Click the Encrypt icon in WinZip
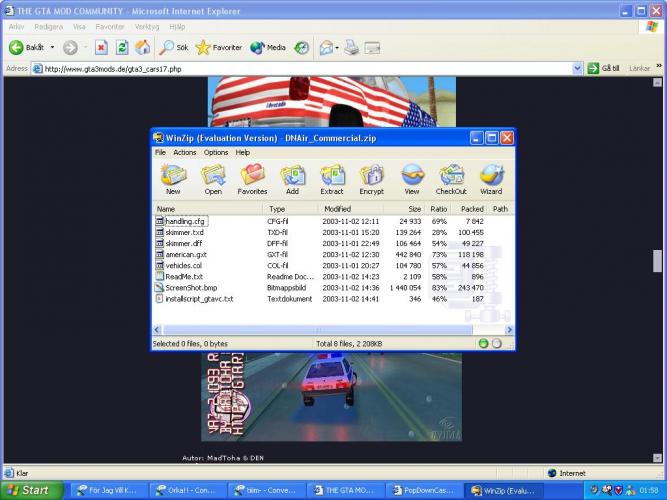The image size is (667, 500). pos(371,178)
